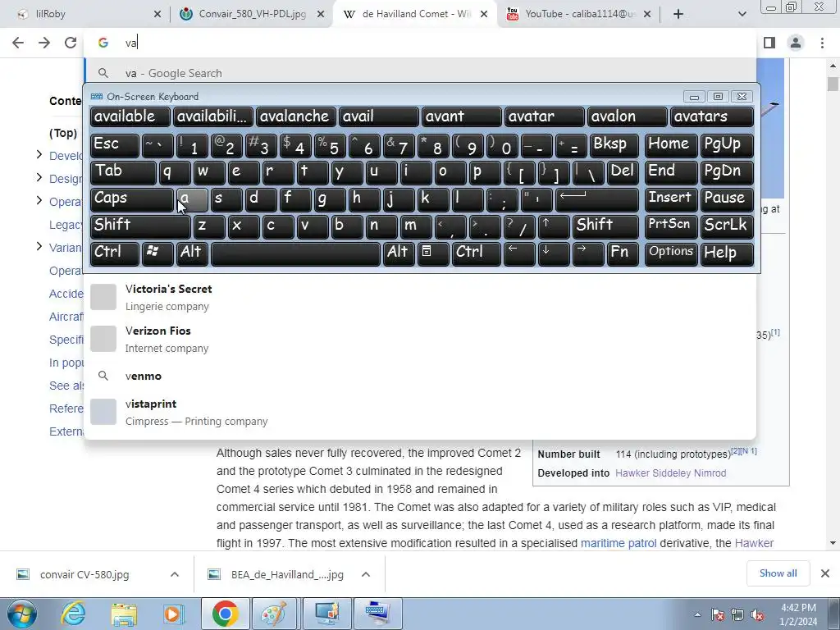Switch to the lilRoby tab
The height and width of the screenshot is (630, 840).
click(85, 14)
